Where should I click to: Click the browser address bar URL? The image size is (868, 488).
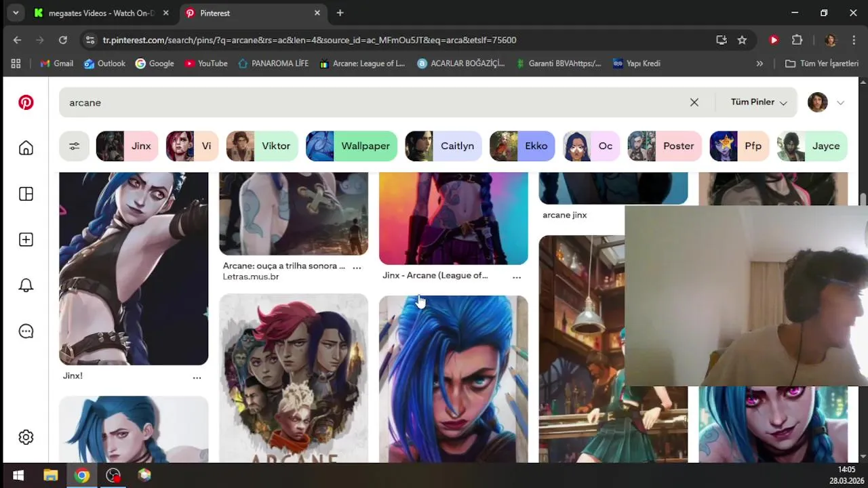point(309,40)
